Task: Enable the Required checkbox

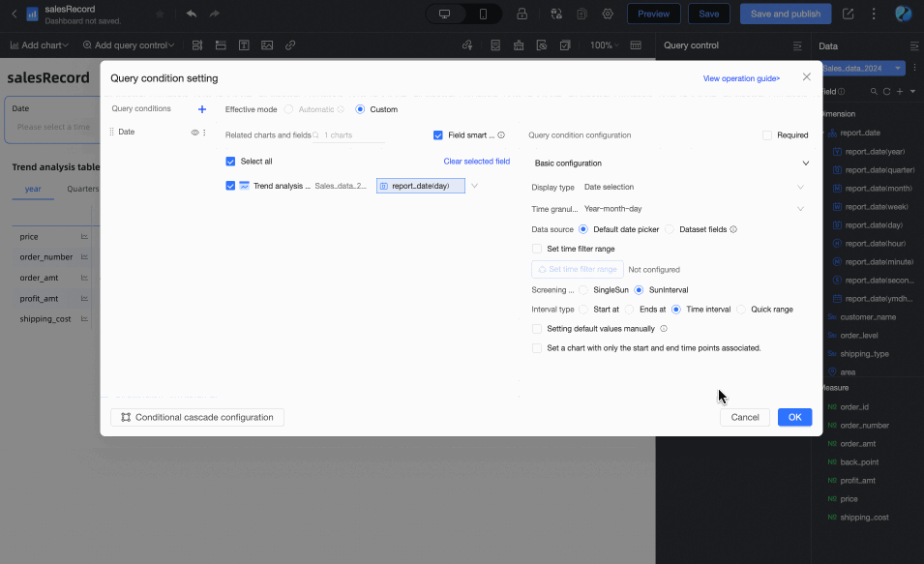Action: pyautogui.click(x=767, y=135)
